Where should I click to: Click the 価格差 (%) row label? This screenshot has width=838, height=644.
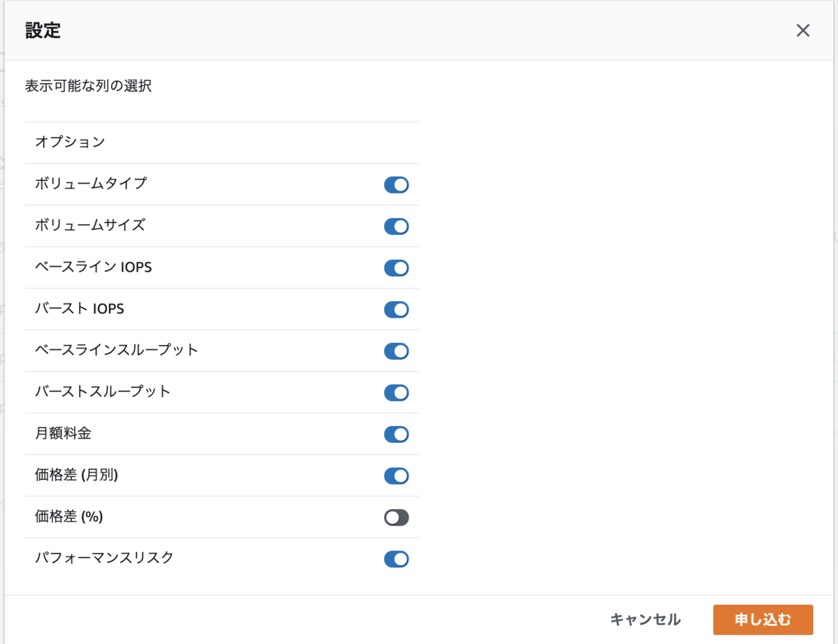pos(69,517)
